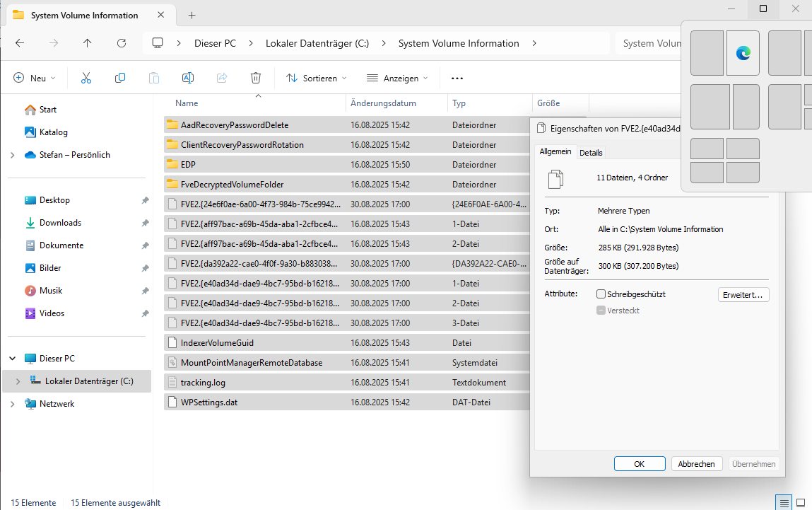Viewport: 812px width, 510px height.
Task: Refresh the current folder view
Action: tap(122, 43)
